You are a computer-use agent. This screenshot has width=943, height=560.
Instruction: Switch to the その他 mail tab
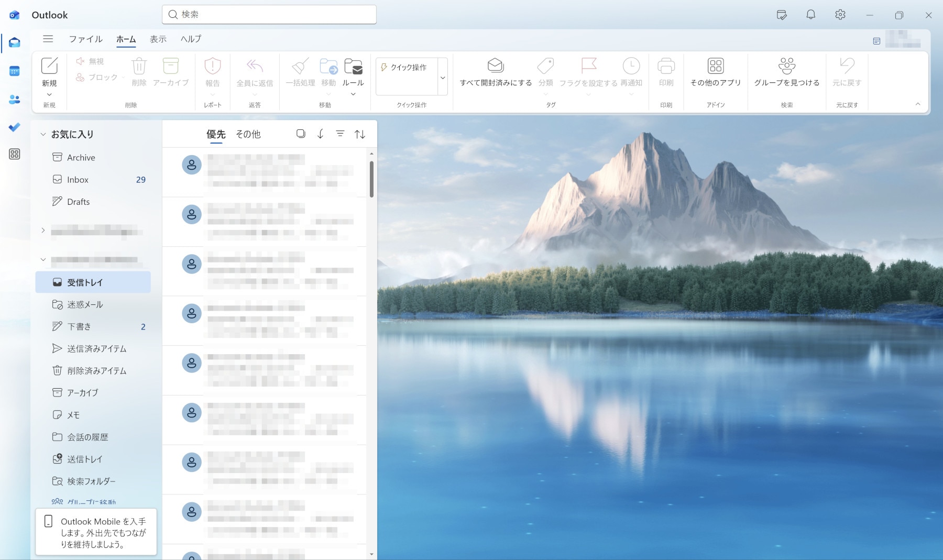click(x=248, y=134)
